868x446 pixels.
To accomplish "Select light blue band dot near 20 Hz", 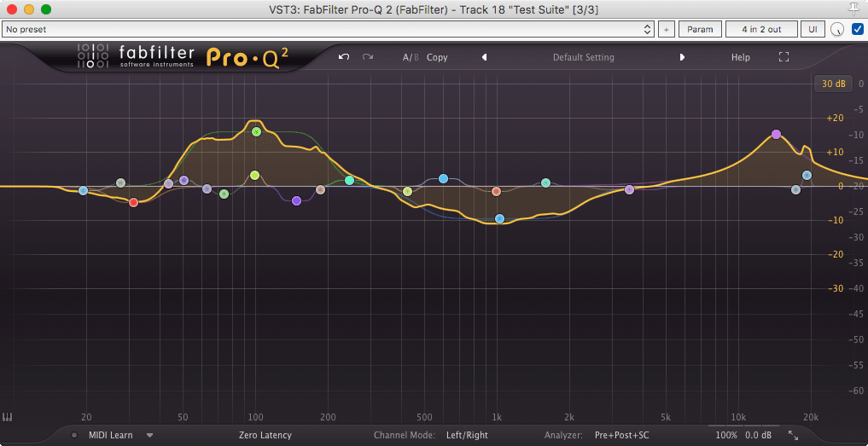I will (x=83, y=190).
